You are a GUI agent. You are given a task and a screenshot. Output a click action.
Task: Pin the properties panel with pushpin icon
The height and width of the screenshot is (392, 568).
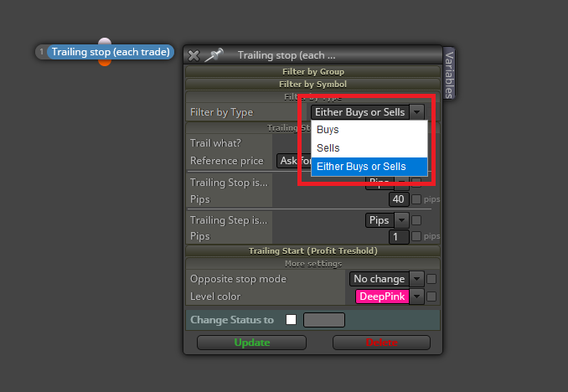[x=214, y=54]
